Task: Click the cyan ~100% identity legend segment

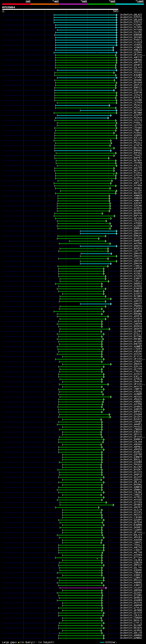Action: [x=130, y=4]
